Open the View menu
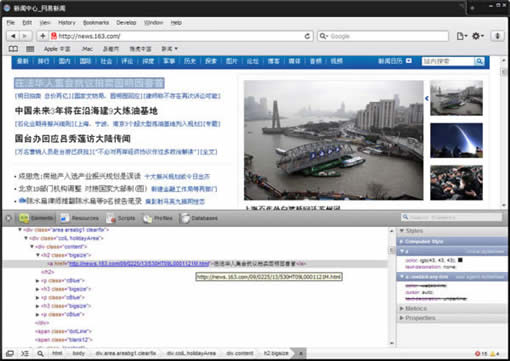 coord(45,23)
